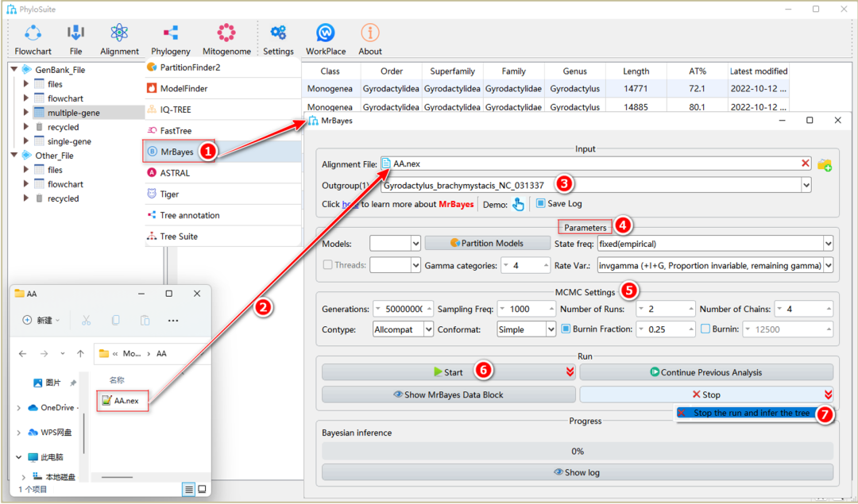Open the Contype Allcompat dropdown

click(x=428, y=329)
